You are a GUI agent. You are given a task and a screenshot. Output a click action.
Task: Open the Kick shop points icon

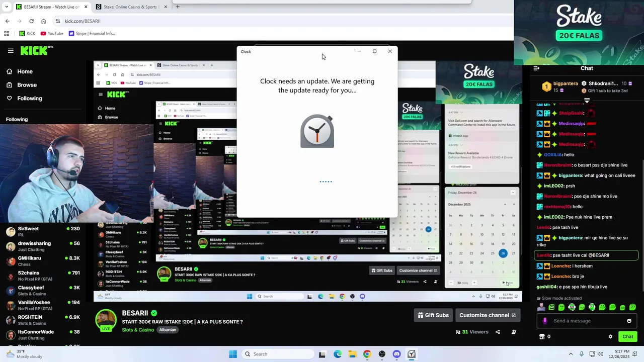(x=542, y=337)
